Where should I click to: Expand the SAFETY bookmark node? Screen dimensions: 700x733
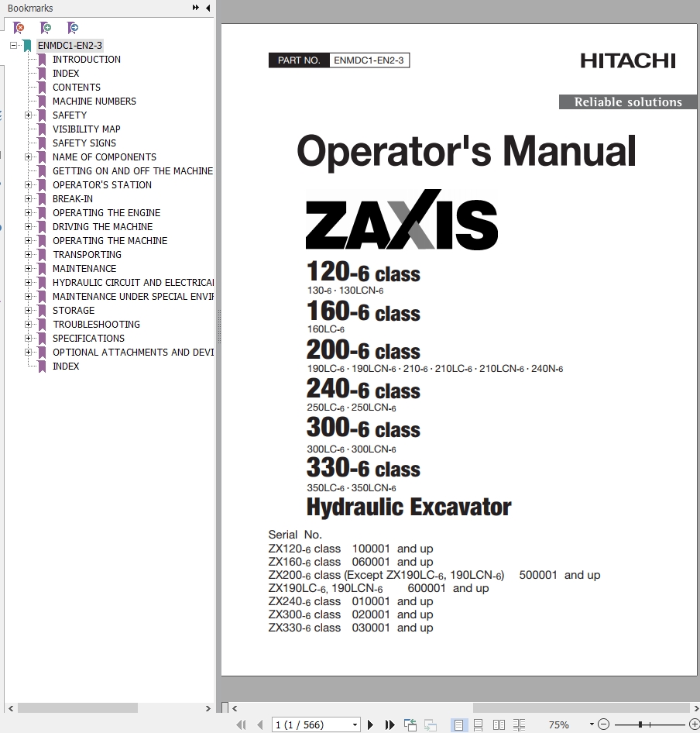tap(28, 115)
